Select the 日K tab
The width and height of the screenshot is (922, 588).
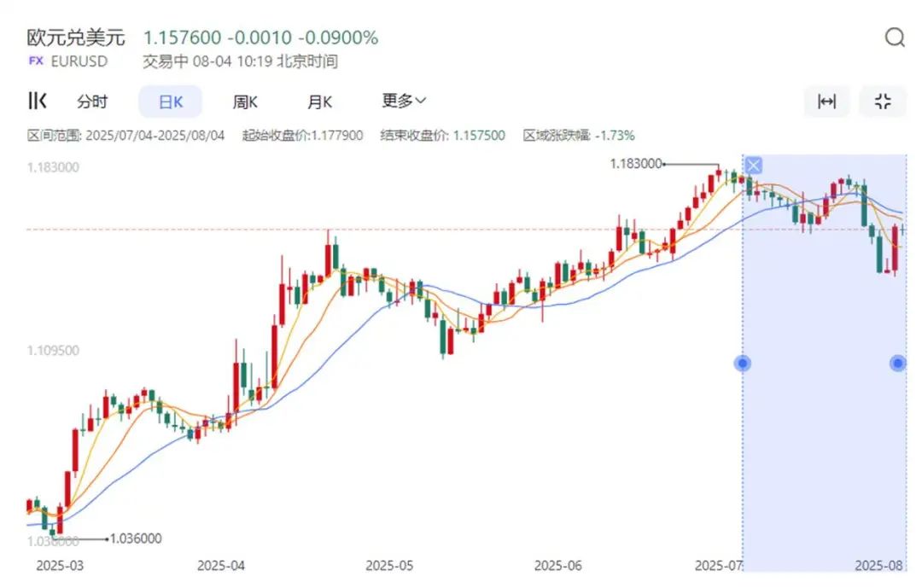pyautogui.click(x=171, y=102)
